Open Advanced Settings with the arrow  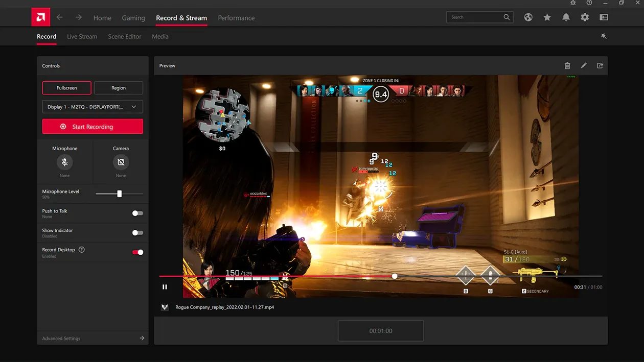(142, 338)
